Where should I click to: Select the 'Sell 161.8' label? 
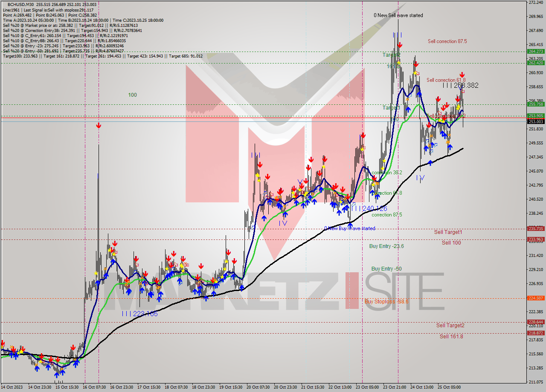(x=451, y=337)
